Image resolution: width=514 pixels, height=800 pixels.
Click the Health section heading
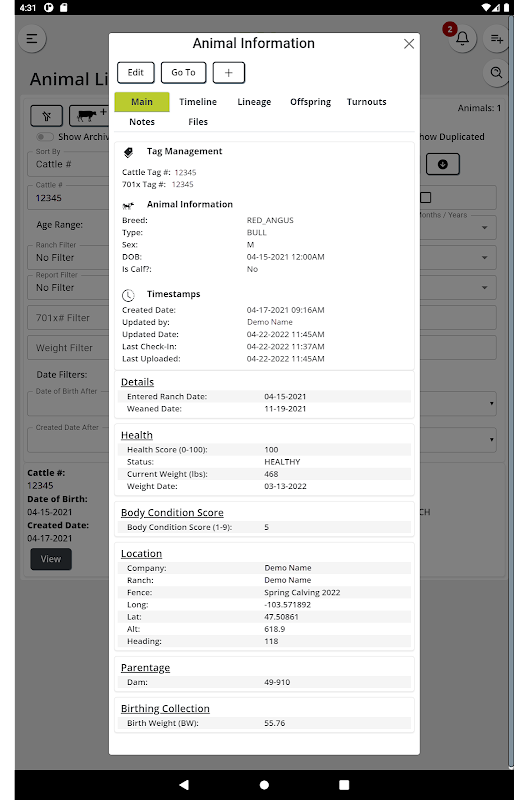[x=137, y=435]
